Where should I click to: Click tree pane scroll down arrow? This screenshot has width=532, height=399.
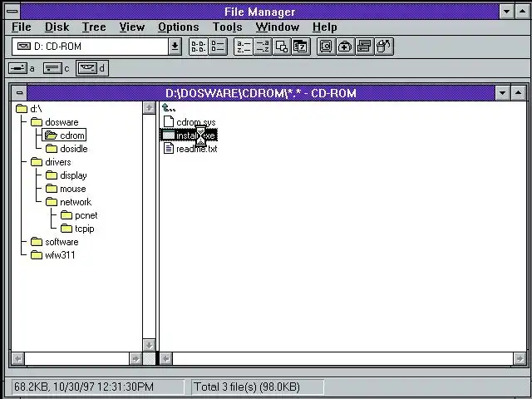[x=149, y=346]
